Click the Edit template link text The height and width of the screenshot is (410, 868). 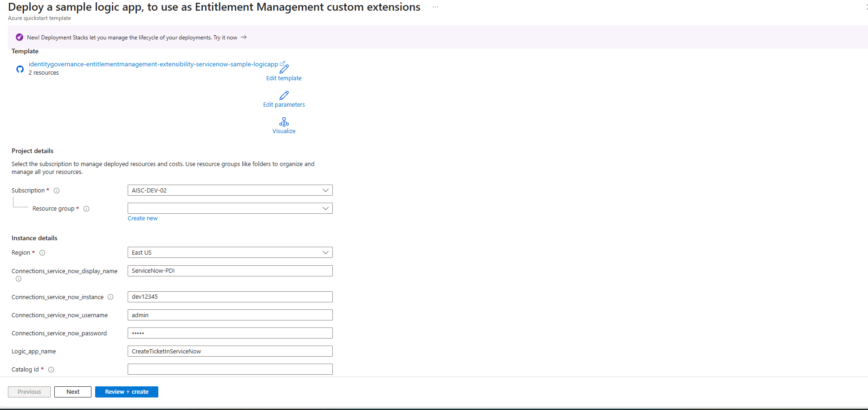point(284,78)
